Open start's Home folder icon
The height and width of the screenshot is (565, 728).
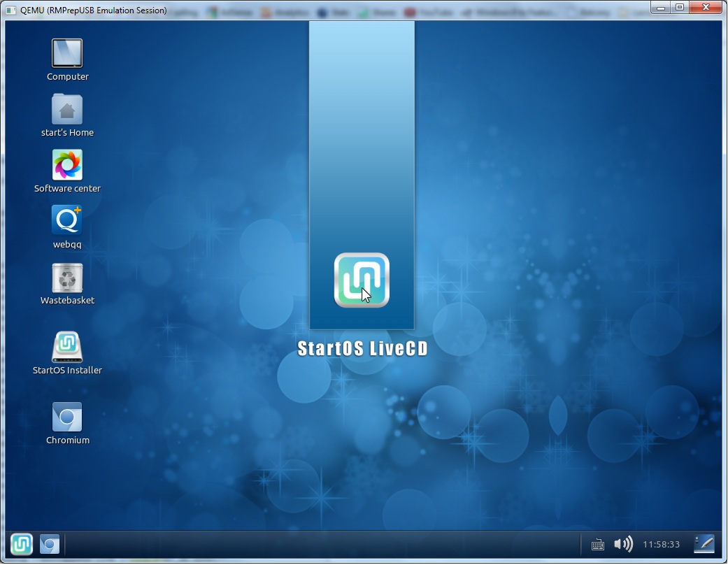(67, 109)
